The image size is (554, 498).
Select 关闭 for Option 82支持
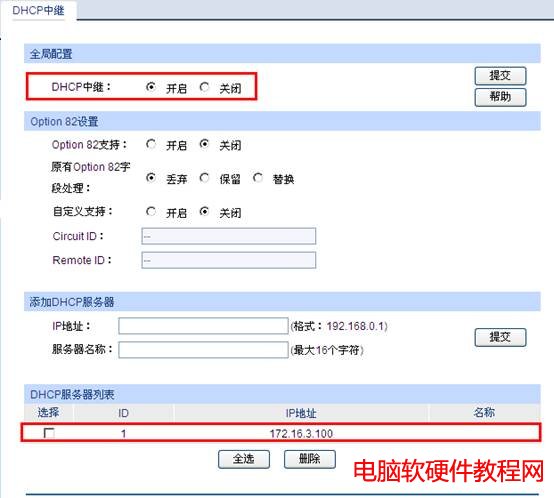(204, 144)
